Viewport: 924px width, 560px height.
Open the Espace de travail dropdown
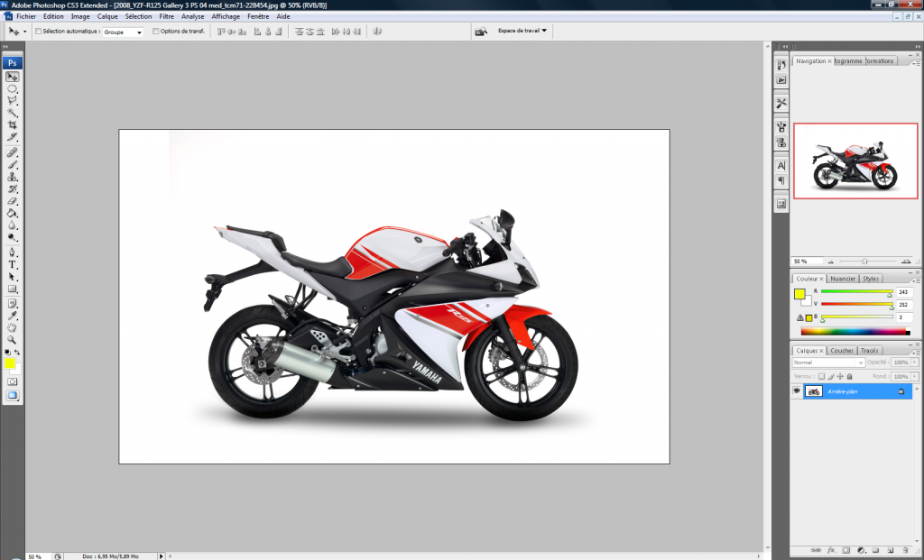(x=522, y=31)
